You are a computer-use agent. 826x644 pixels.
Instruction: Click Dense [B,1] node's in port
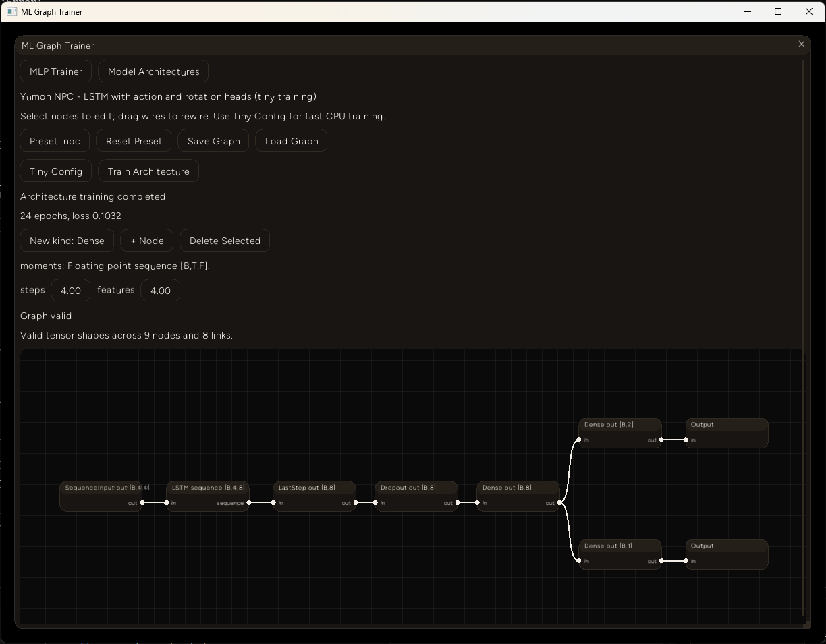pyautogui.click(x=579, y=561)
